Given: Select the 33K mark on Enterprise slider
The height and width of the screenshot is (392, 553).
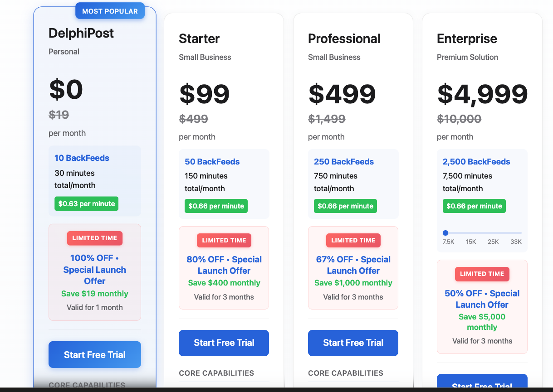Looking at the screenshot, I should pyautogui.click(x=516, y=242).
